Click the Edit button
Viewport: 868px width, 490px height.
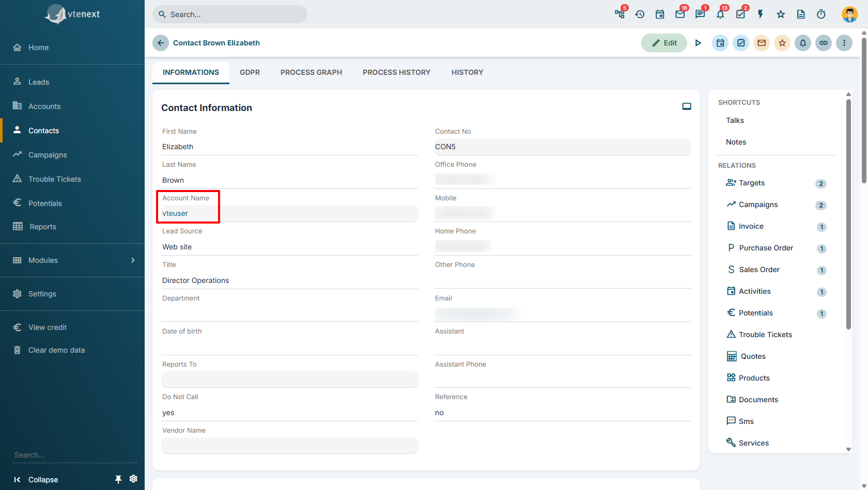(664, 43)
